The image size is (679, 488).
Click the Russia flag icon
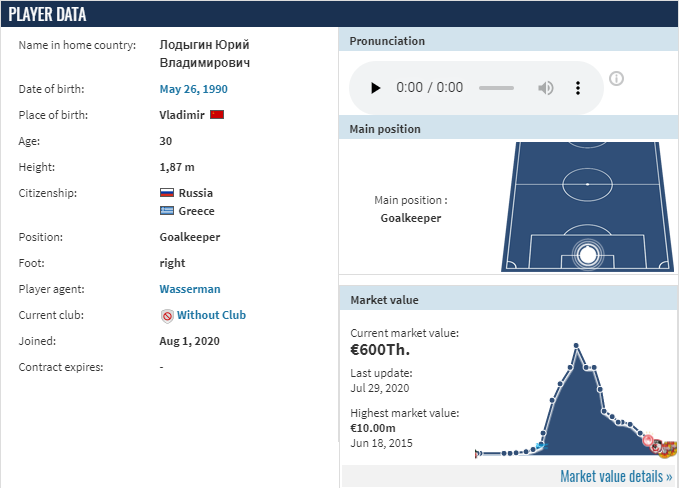167,193
